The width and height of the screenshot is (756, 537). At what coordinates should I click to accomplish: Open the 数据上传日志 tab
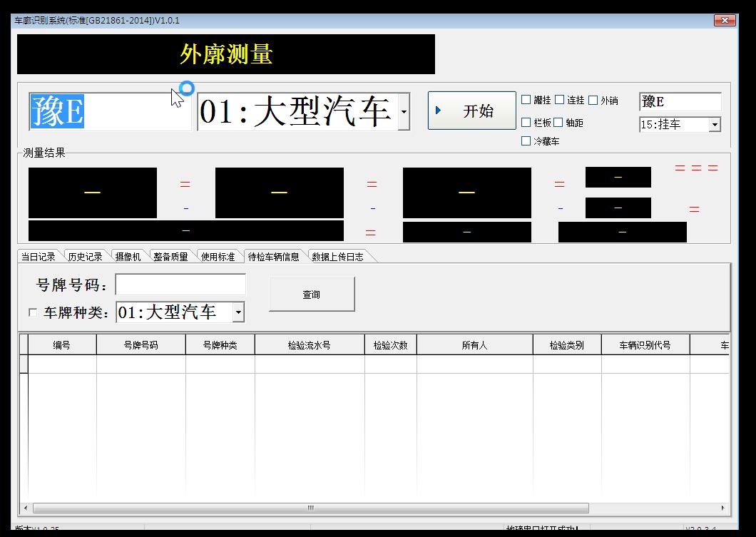337,257
